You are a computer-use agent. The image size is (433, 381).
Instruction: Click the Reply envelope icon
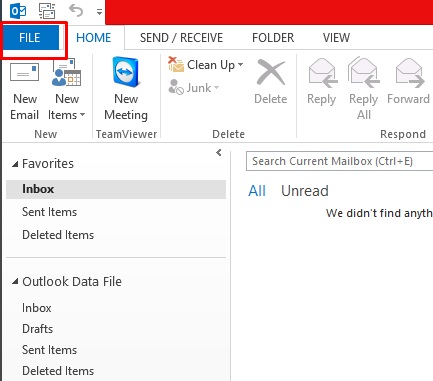[322, 73]
